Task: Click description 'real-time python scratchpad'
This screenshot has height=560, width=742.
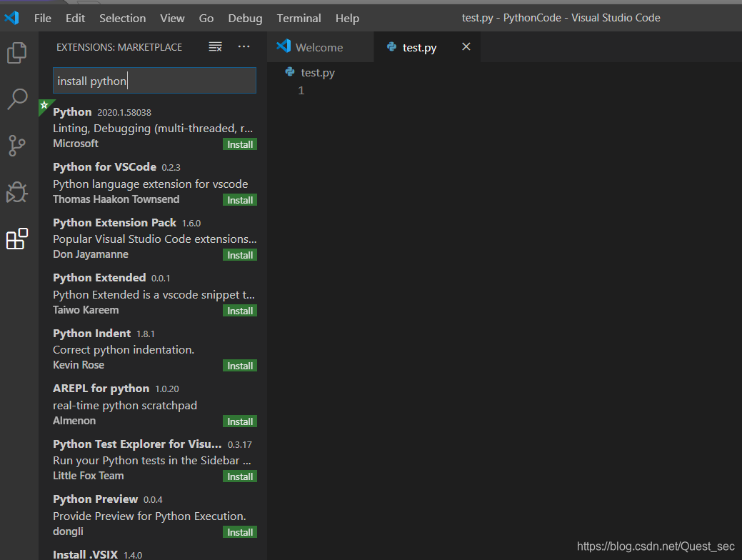Action: (x=125, y=406)
